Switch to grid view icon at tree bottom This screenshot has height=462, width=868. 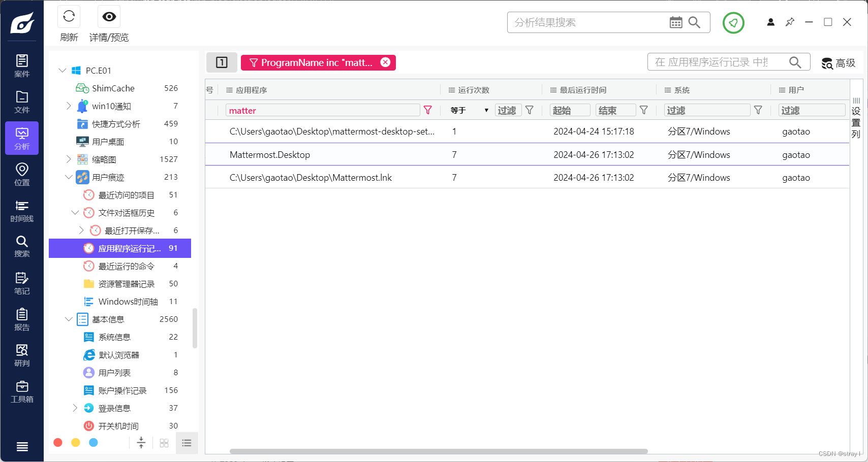pos(164,443)
